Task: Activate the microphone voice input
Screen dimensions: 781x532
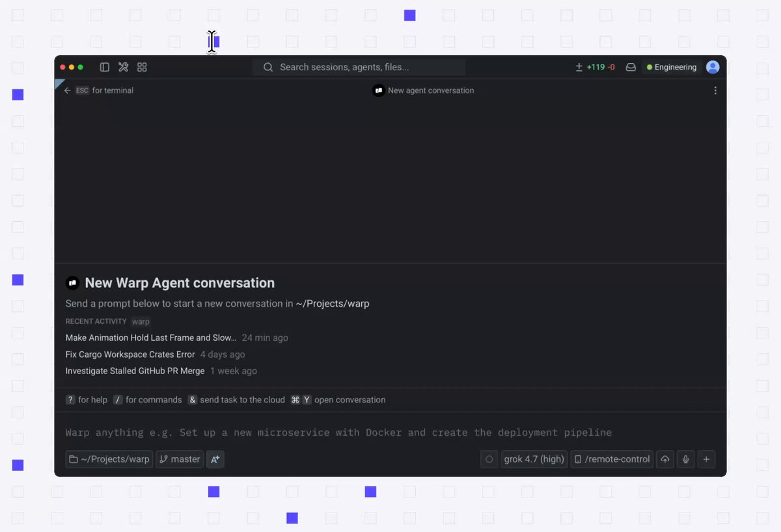Action: [x=685, y=459]
